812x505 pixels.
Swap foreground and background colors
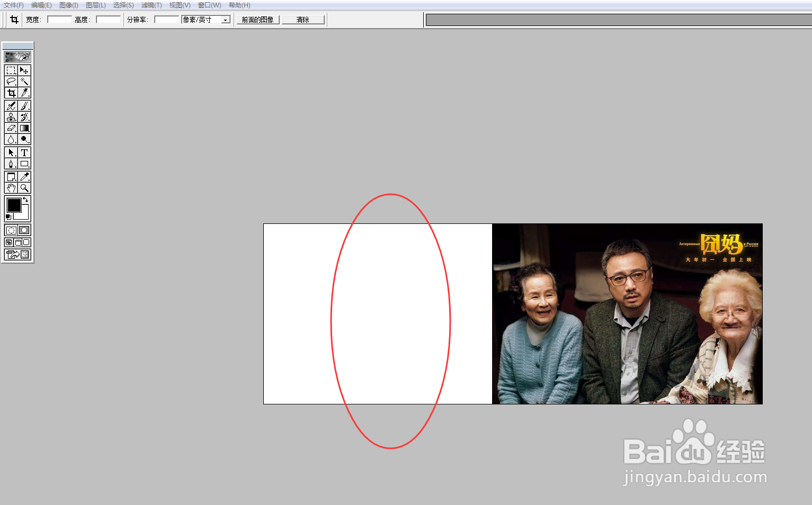[x=25, y=200]
